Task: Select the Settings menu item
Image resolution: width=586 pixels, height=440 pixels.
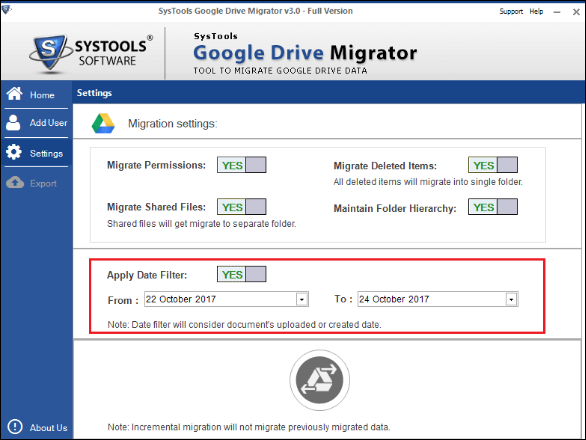Action: 36,153
